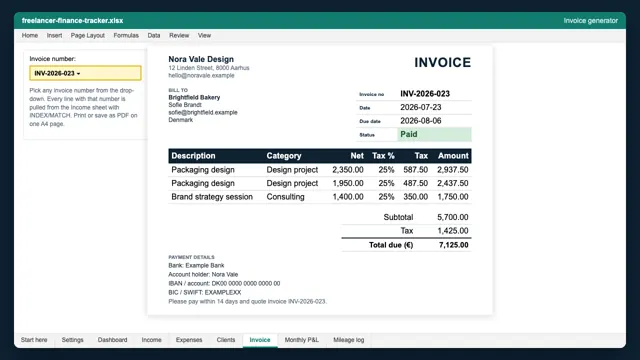The height and width of the screenshot is (360, 640).
Task: Select the date value 2026-07-23
Action: point(420,107)
